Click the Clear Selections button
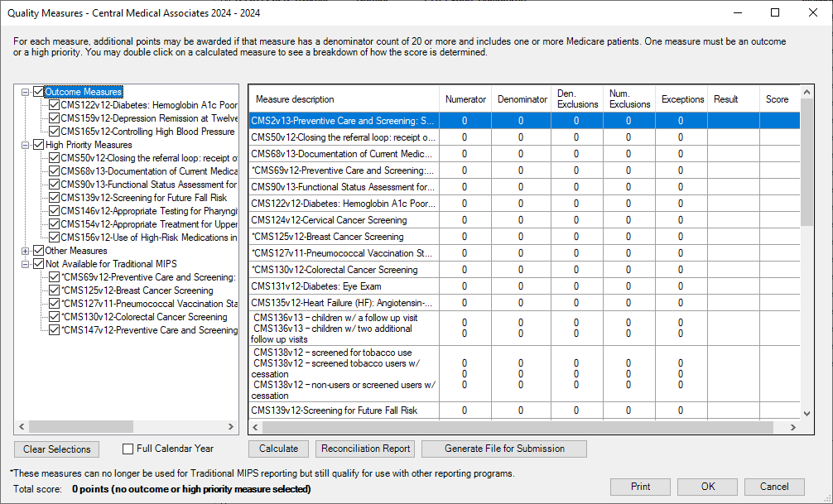 (56, 449)
